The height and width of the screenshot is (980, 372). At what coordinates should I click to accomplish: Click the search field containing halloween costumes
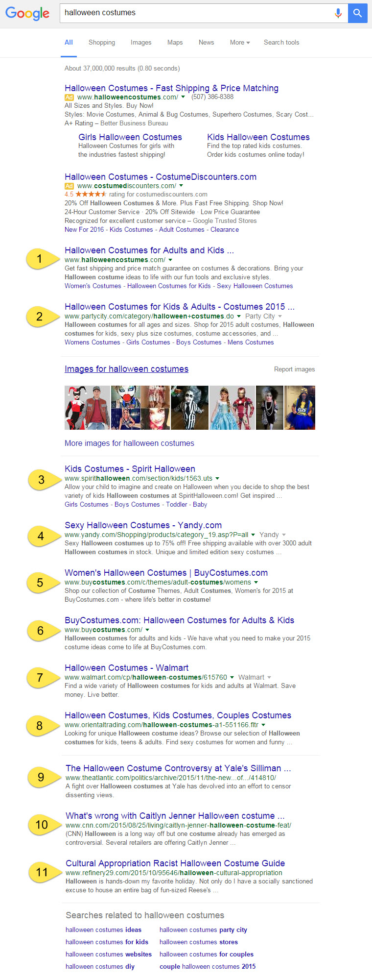point(196,13)
